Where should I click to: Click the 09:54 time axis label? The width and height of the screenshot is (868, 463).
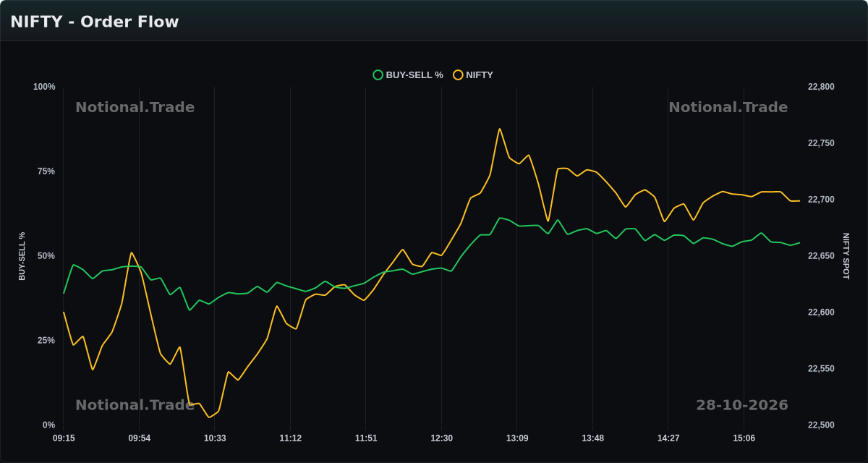tap(140, 438)
